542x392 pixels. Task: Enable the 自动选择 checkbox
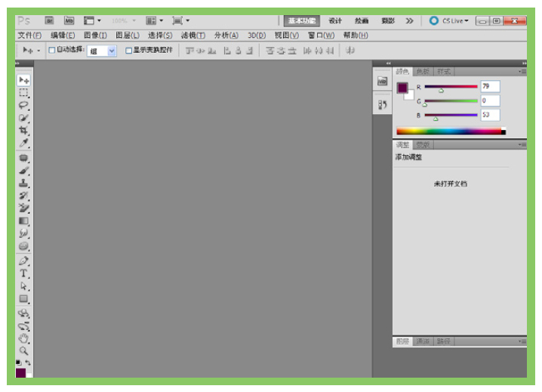[x=52, y=51]
